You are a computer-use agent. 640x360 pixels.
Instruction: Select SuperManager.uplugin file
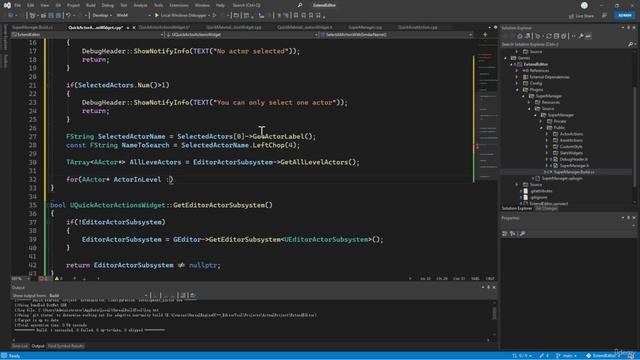point(562,178)
